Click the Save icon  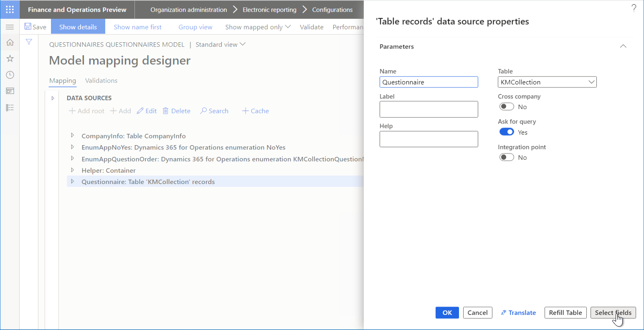click(x=35, y=26)
